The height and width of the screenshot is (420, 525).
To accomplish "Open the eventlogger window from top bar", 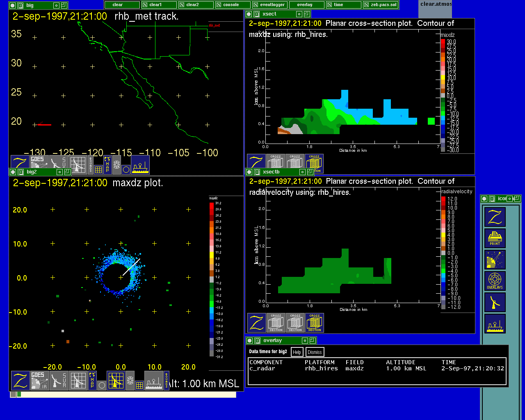I will click(269, 5).
